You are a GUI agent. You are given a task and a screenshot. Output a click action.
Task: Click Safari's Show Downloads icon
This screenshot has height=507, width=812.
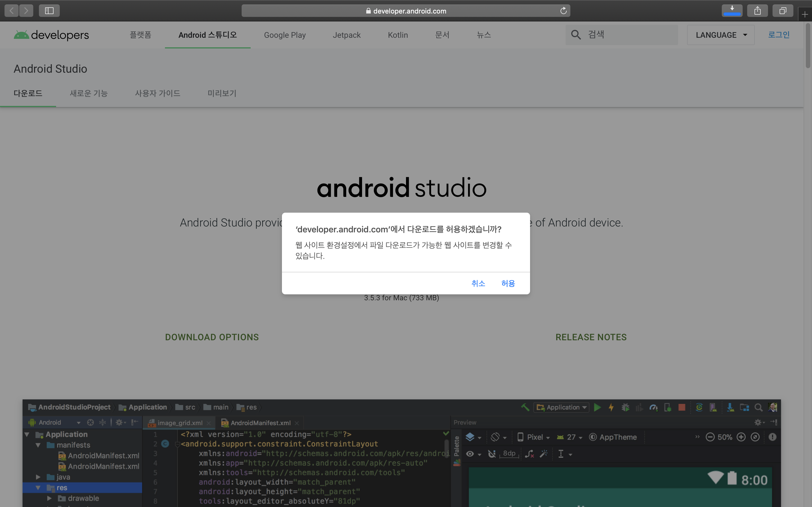tap(732, 10)
